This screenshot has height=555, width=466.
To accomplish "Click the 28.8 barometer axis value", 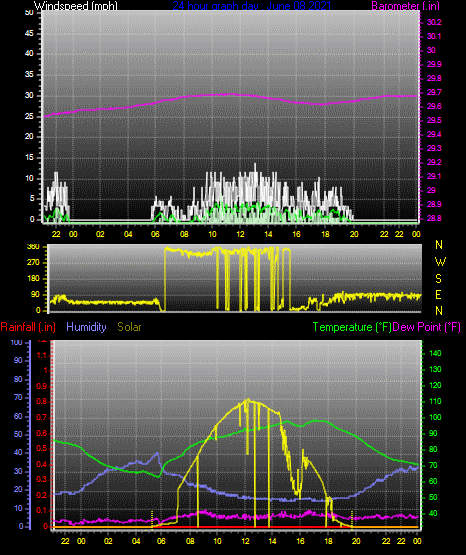I will tap(434, 218).
